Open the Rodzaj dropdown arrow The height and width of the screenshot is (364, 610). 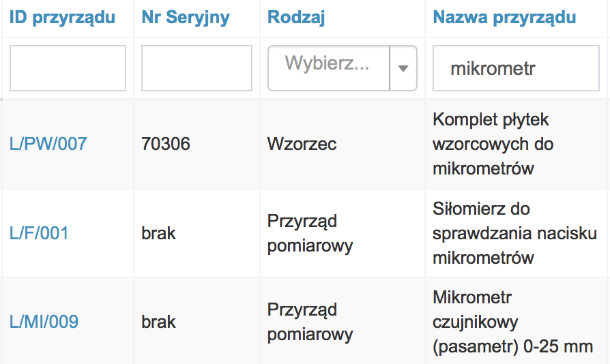[x=403, y=68]
